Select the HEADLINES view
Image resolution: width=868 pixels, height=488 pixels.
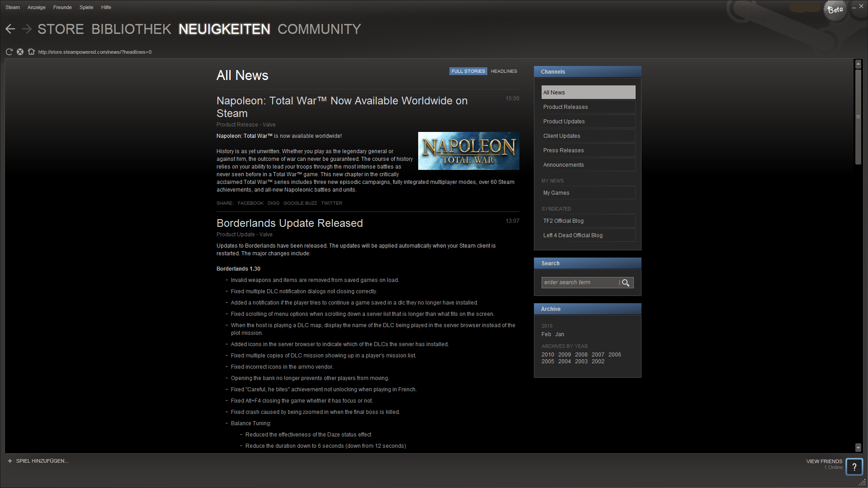click(x=504, y=71)
